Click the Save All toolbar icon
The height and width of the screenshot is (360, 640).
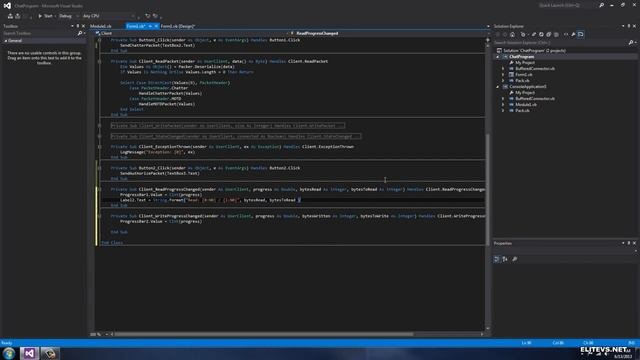18,16
